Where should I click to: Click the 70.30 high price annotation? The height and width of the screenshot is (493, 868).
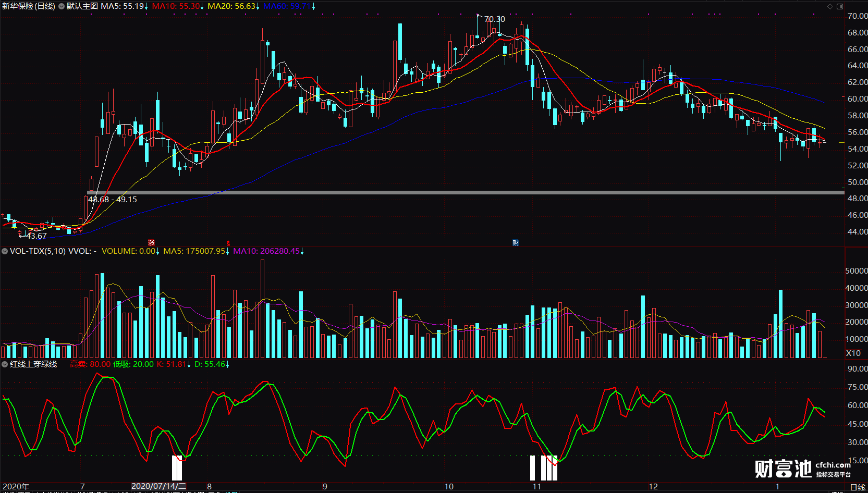(x=495, y=19)
